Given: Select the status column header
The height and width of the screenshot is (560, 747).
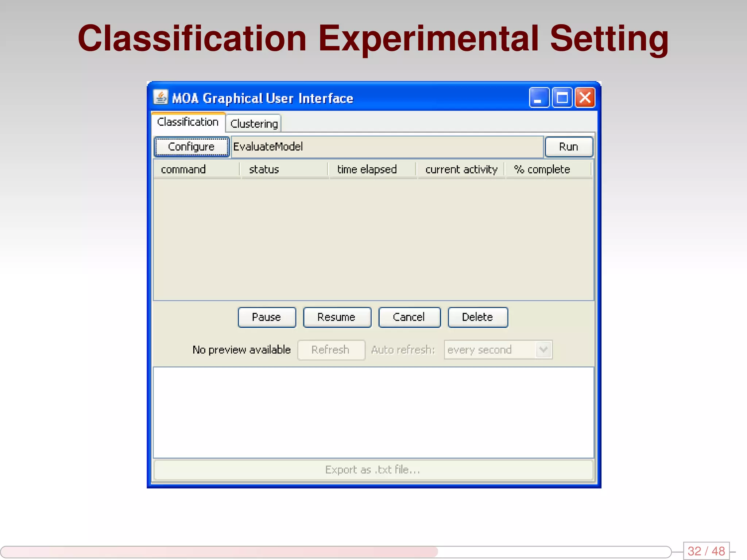Looking at the screenshot, I should click(x=285, y=170).
